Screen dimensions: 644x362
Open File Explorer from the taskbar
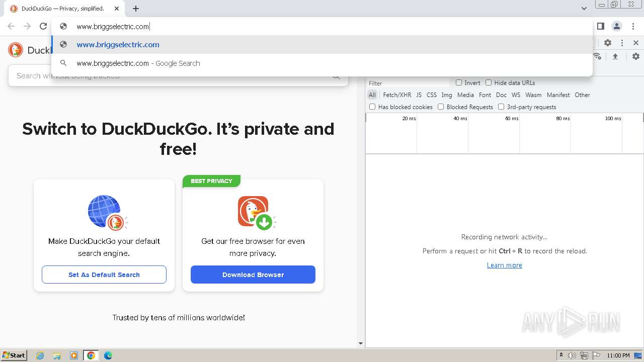tap(57, 355)
